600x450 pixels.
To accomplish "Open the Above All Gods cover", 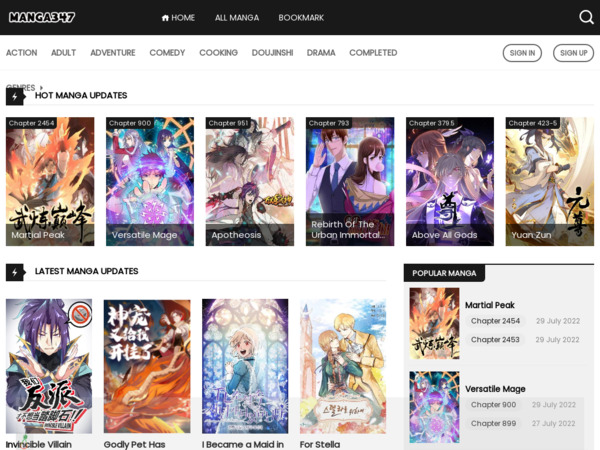I will (450, 181).
